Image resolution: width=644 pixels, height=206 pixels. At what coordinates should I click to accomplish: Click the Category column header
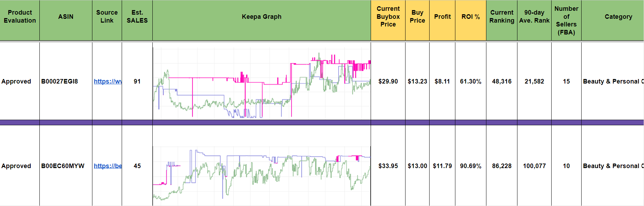point(618,17)
